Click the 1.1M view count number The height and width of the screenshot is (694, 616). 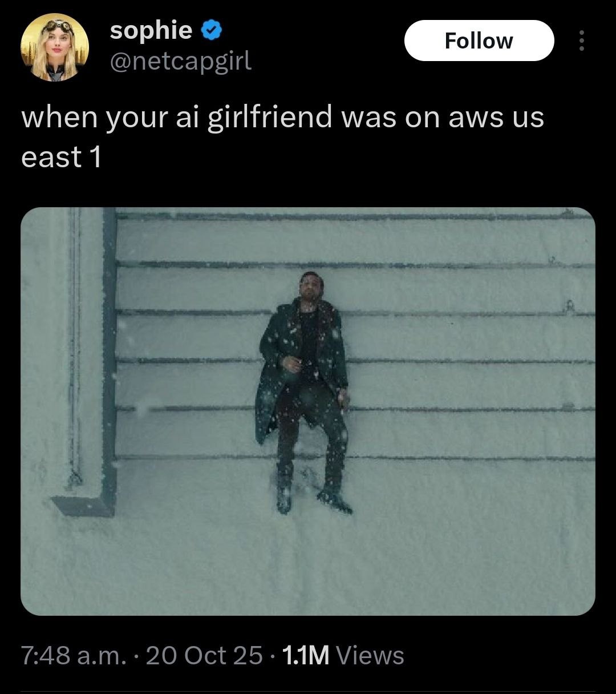[x=306, y=655]
